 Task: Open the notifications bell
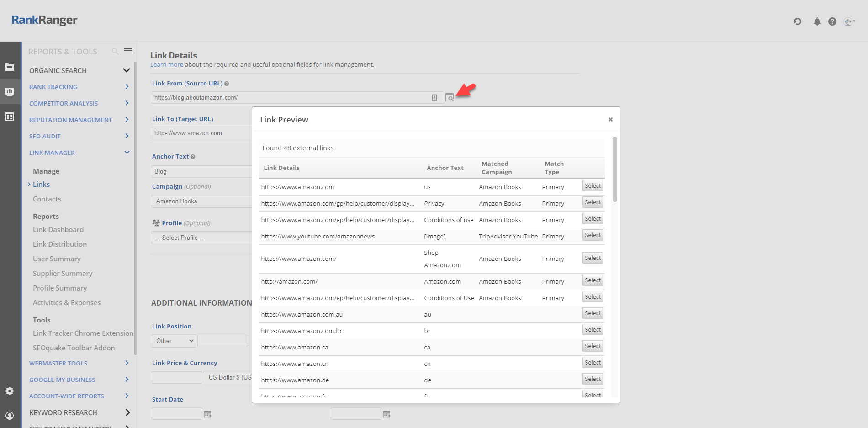click(x=817, y=21)
